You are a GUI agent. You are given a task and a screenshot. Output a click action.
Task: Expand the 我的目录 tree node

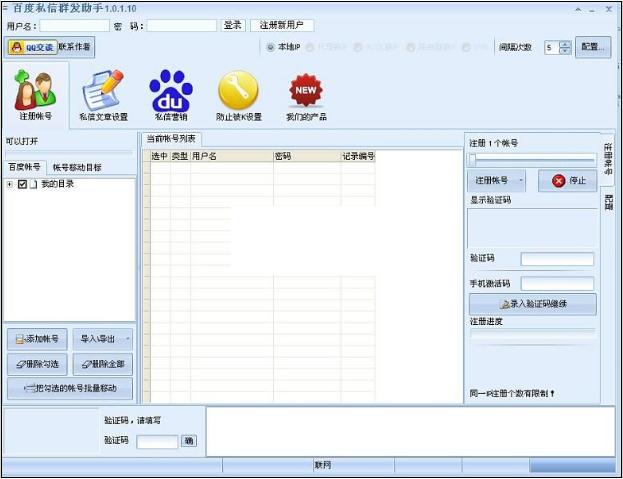click(10, 184)
